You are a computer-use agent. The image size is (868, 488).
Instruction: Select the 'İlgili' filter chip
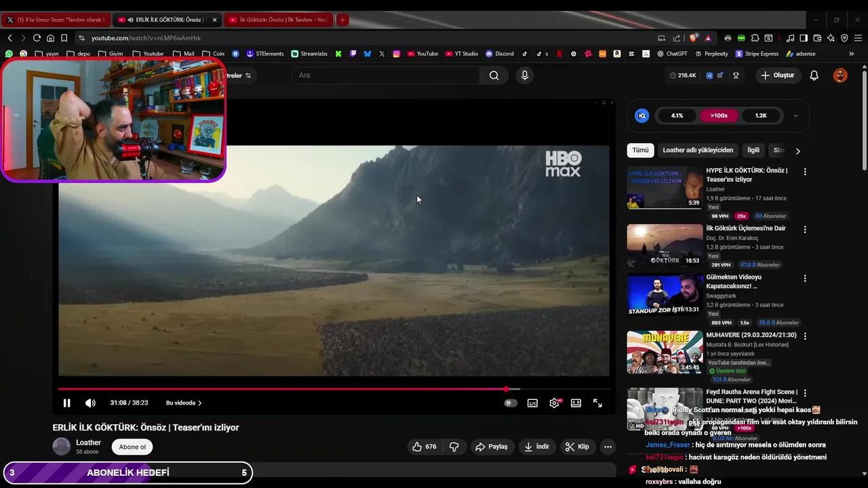point(753,150)
